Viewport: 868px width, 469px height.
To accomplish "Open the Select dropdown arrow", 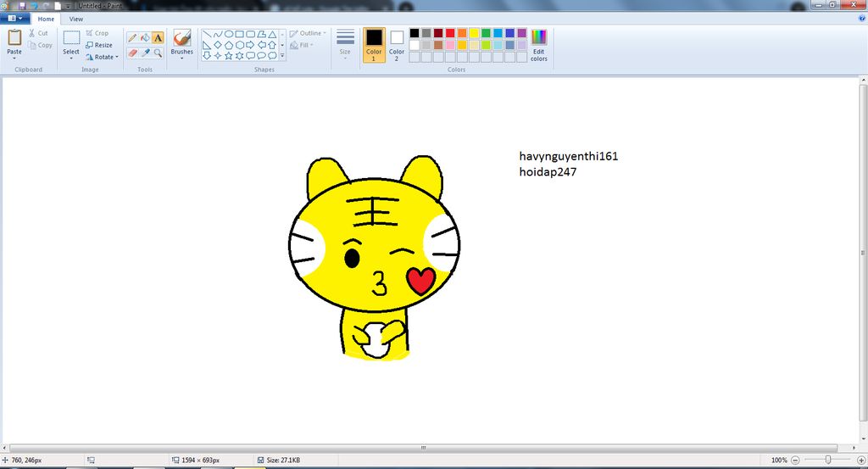I will 71,59.
